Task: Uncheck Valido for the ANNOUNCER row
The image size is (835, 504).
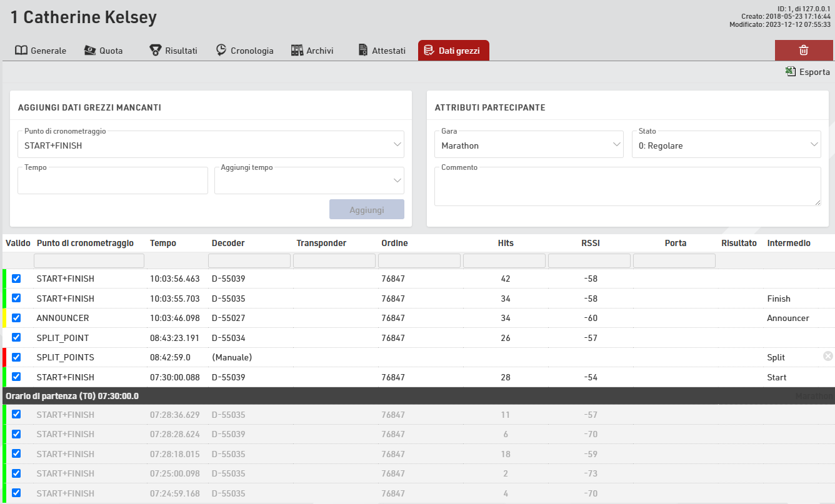Action: click(16, 318)
